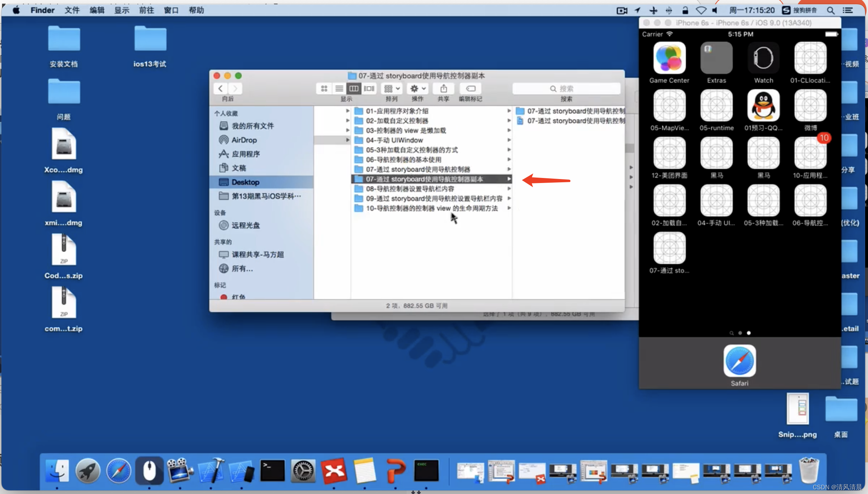This screenshot has height=494, width=868.
Task: Open 05-MapVie... app in simulator
Action: [x=669, y=105]
